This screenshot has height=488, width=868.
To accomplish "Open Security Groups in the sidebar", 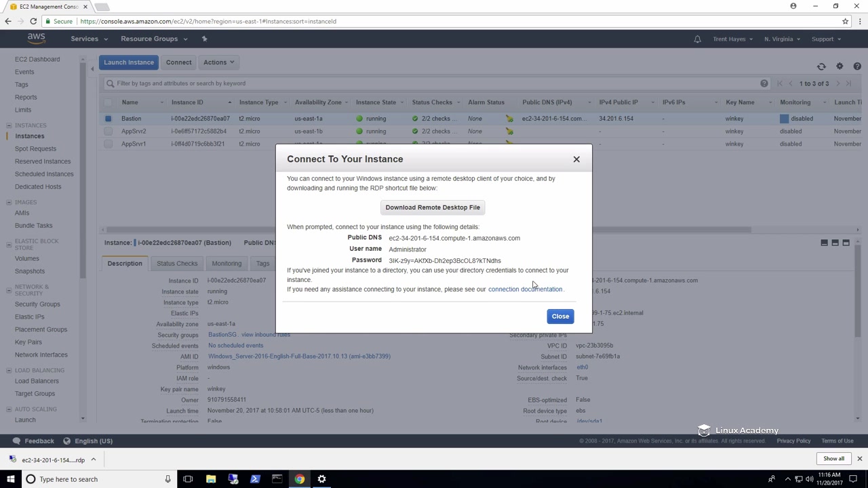I will point(37,304).
